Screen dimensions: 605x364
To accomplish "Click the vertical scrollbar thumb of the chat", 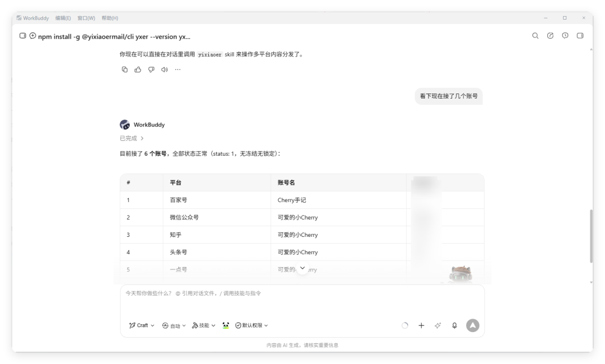I will click(x=591, y=236).
